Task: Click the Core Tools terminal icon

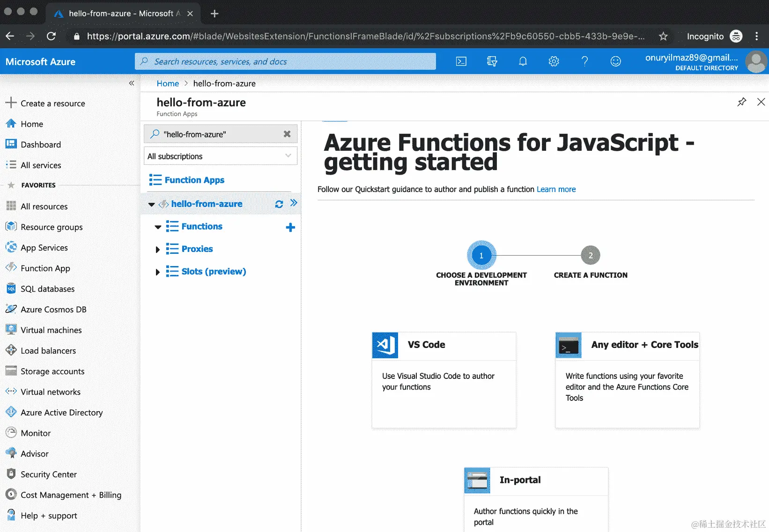Action: [x=569, y=345]
